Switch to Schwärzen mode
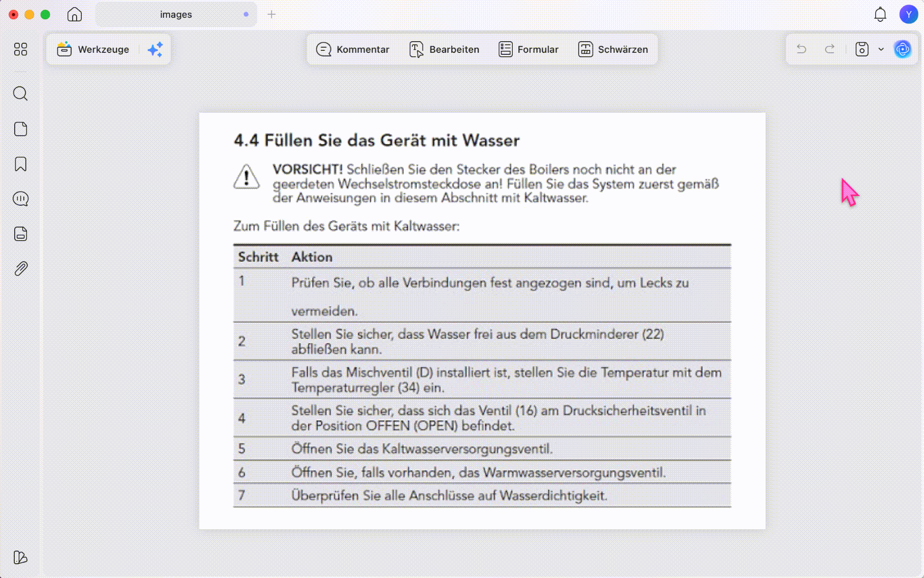Viewport: 924px width, 578px height. tap(613, 49)
